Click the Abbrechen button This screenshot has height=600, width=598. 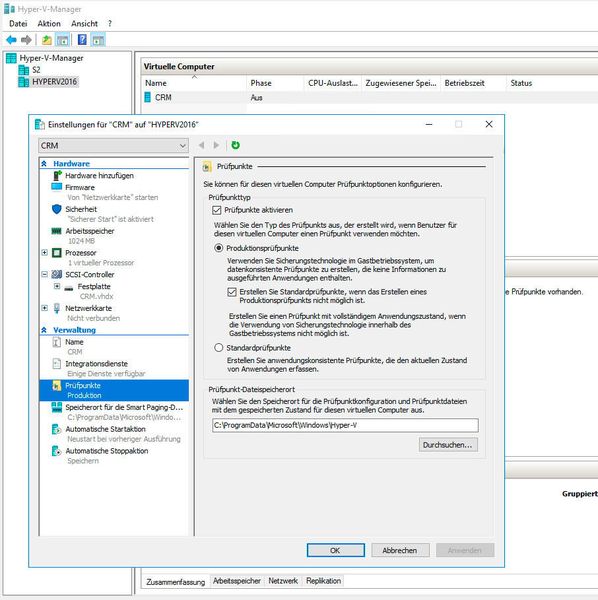tap(400, 551)
